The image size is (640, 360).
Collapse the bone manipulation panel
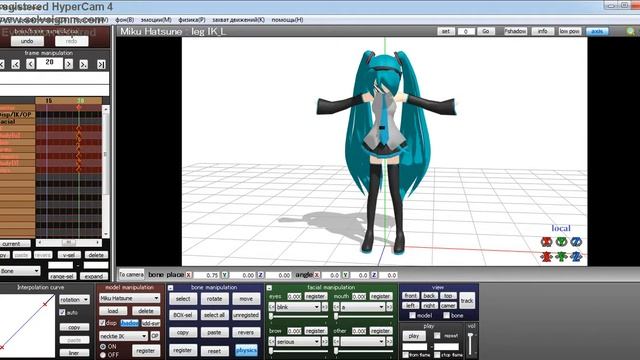(x=171, y=288)
